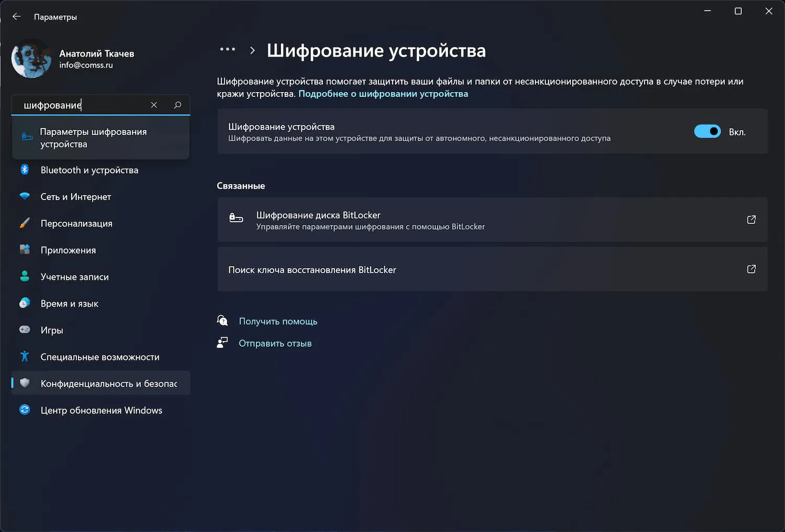Click the info@comss.ru email text

tap(86, 65)
